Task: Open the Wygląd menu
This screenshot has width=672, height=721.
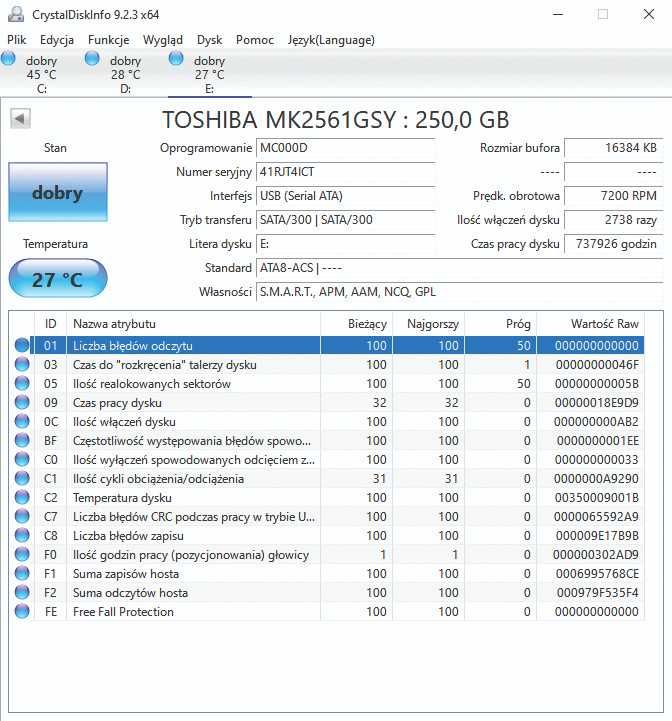Action: pyautogui.click(x=163, y=40)
